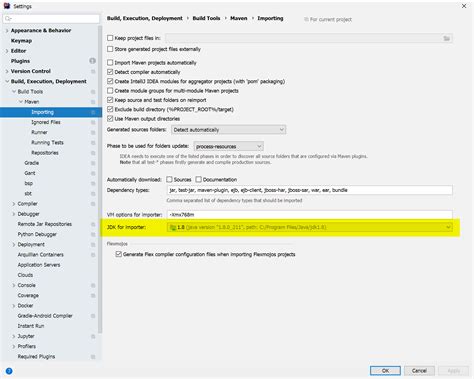Open Gradle-Android Compiler settings
Screen dimensions: 474x379
tap(45, 316)
